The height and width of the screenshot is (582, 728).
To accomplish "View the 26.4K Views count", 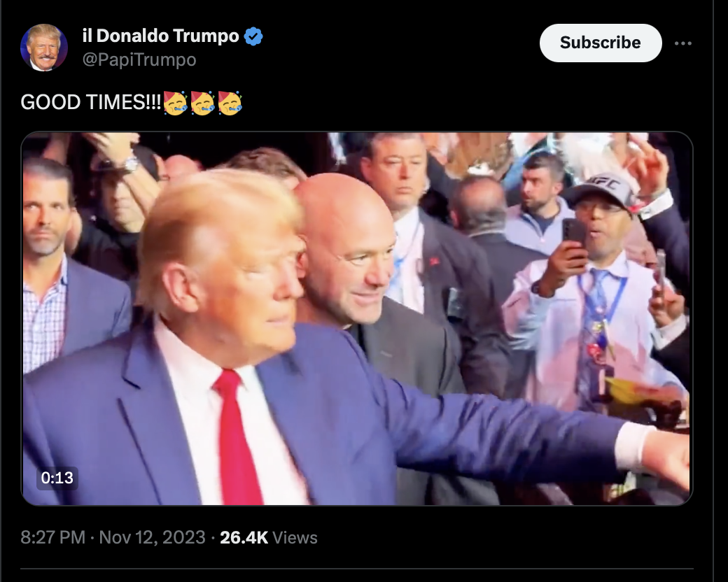I will point(268,537).
